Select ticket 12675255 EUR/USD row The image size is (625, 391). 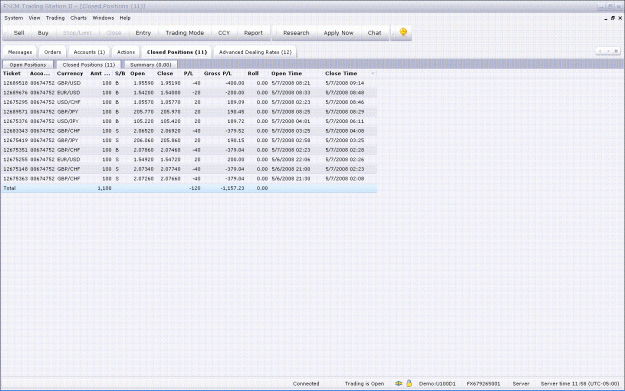[x=189, y=159]
